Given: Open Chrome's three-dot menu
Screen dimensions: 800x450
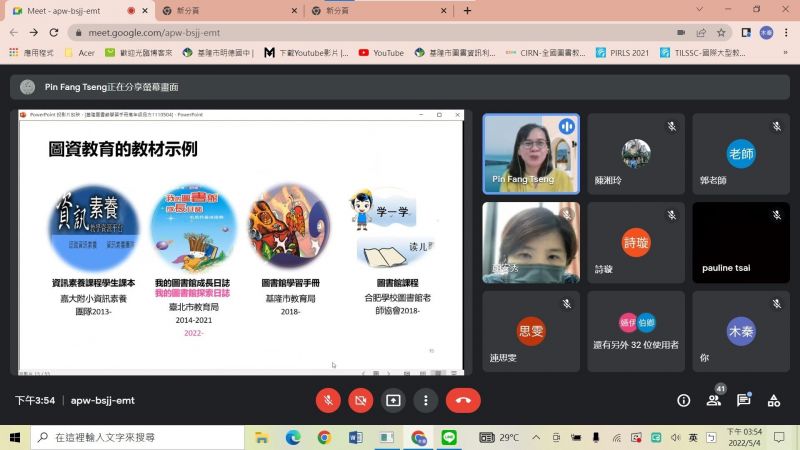Looking at the screenshot, I should coord(787,32).
